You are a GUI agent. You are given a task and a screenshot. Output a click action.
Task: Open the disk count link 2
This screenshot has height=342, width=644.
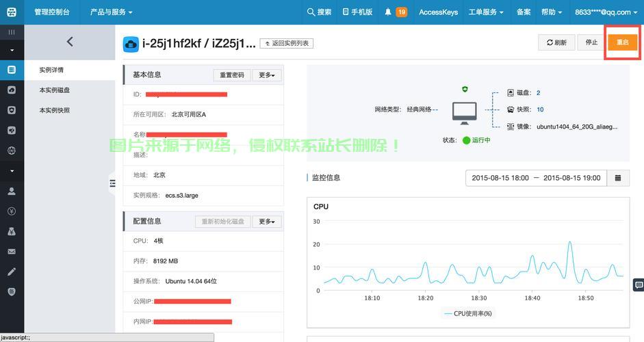pyautogui.click(x=538, y=93)
